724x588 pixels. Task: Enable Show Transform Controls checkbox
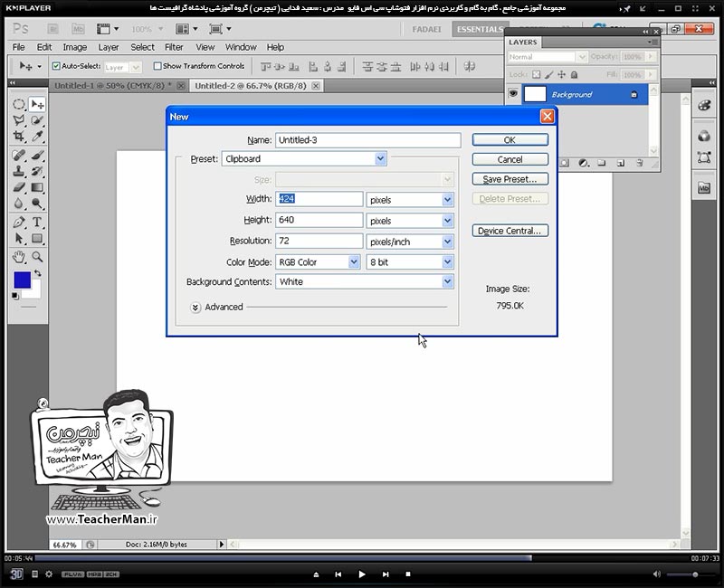coord(157,66)
